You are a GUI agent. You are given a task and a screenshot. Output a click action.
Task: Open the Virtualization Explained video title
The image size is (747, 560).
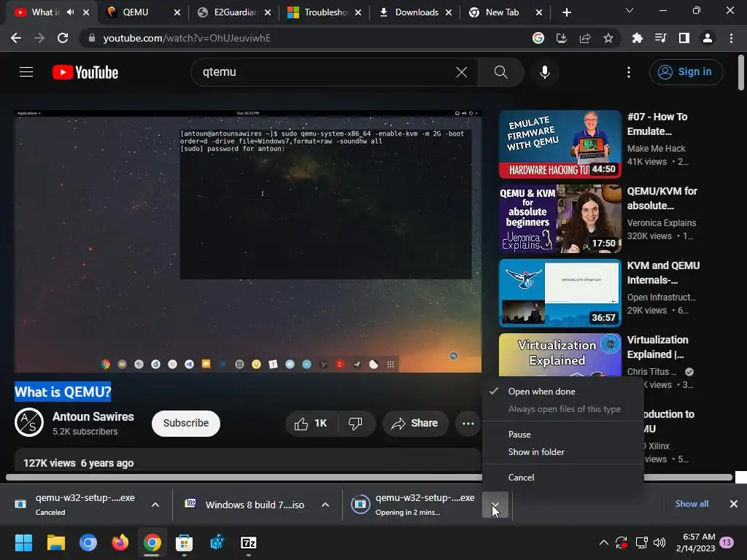(x=657, y=347)
